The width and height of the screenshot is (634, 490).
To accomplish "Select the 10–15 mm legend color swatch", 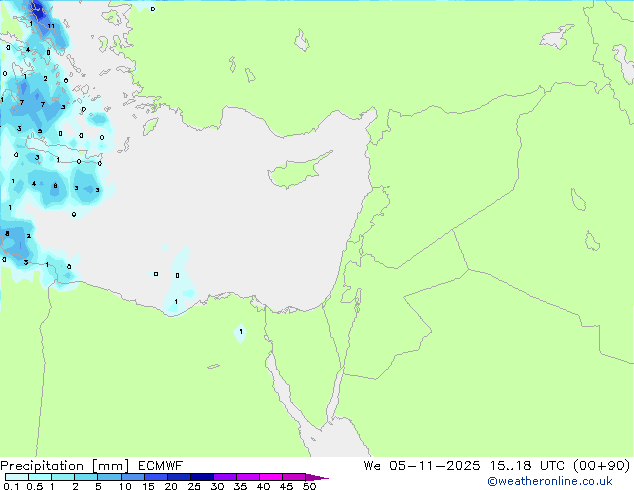I will (x=132, y=477).
